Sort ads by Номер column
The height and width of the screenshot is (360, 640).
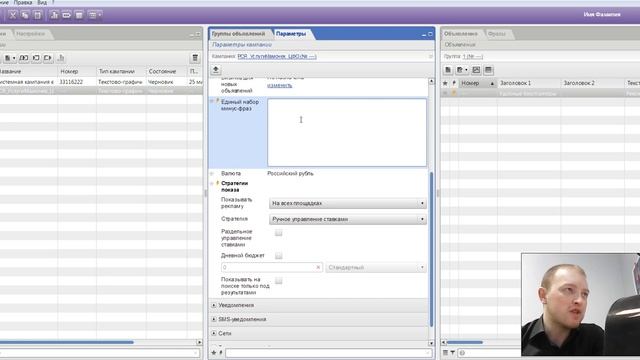tap(477, 83)
